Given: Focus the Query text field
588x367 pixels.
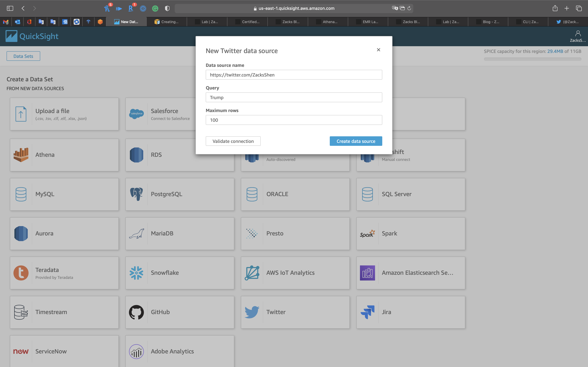Looking at the screenshot, I should (294, 97).
